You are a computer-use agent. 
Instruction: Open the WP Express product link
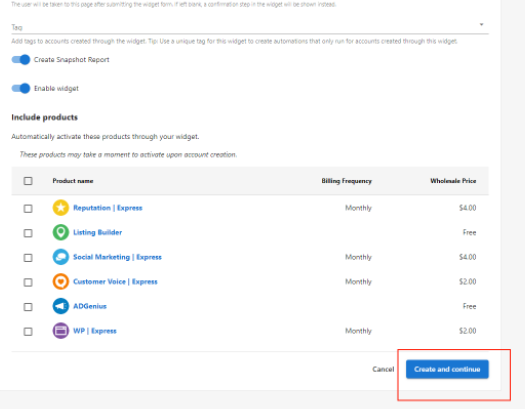[95, 331]
